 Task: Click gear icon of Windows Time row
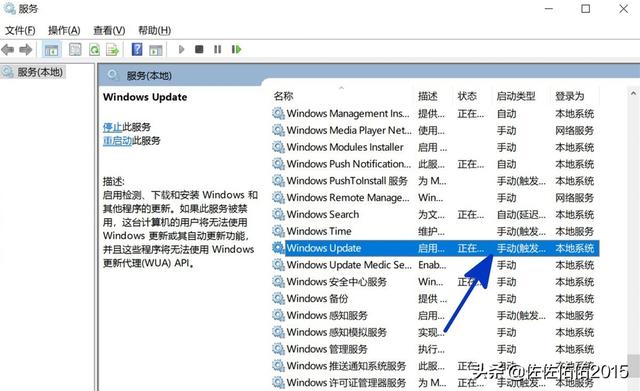click(278, 231)
